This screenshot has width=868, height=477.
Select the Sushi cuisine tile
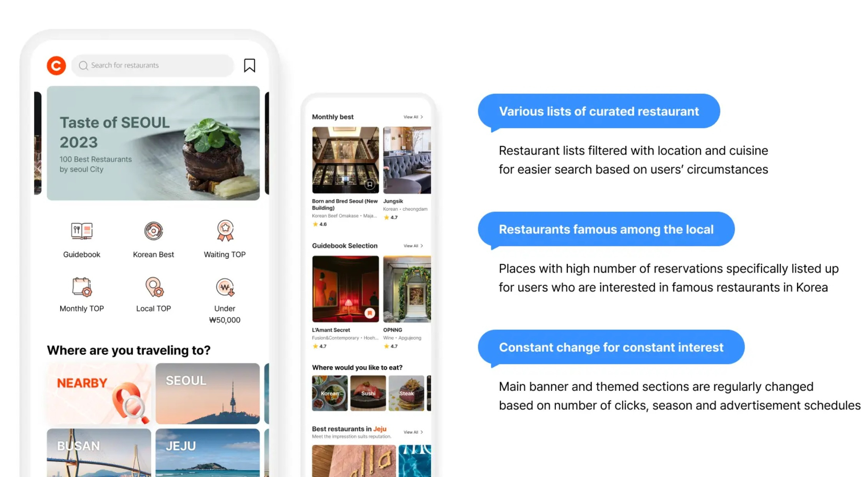[x=368, y=393]
